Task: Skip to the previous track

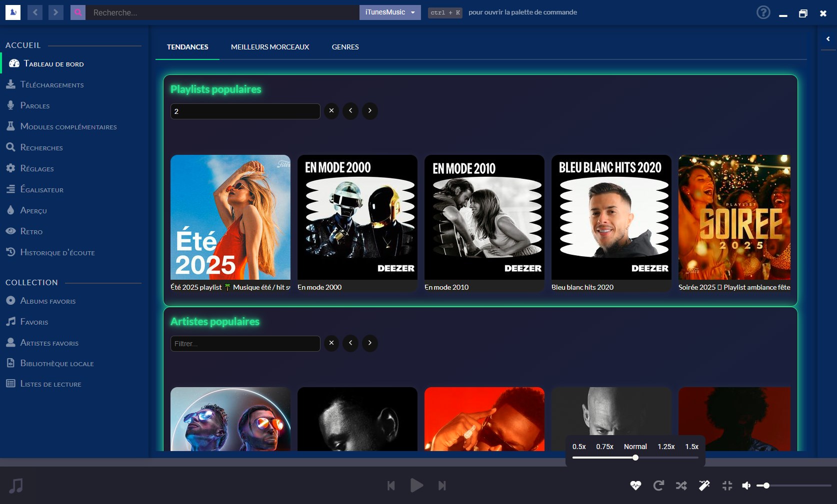Action: click(x=391, y=486)
